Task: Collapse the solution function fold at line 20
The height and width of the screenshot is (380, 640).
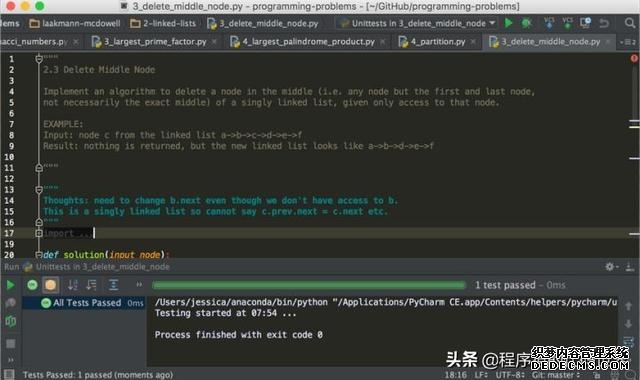Action: tap(39, 255)
